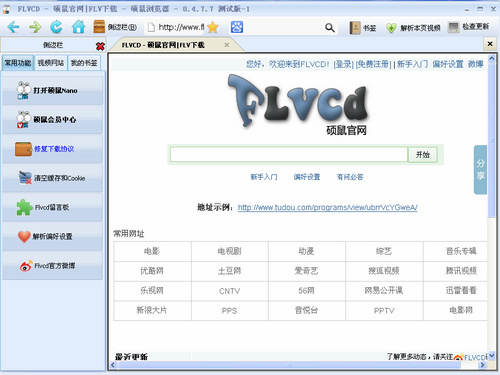
Task: Click the vertical scrollbar up arrow
Action: click(x=492, y=58)
